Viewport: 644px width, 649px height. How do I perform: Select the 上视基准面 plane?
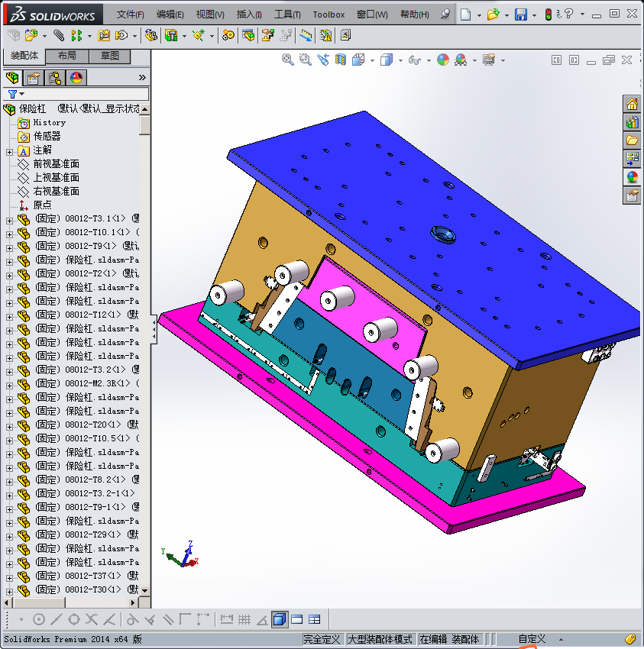pos(56,178)
